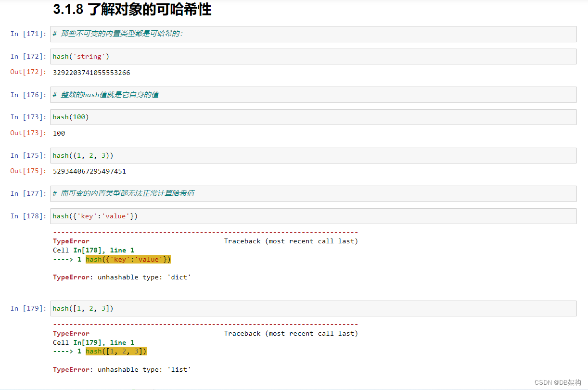The width and height of the screenshot is (588, 390).
Task: Click the output value 100
Action: coord(59,133)
